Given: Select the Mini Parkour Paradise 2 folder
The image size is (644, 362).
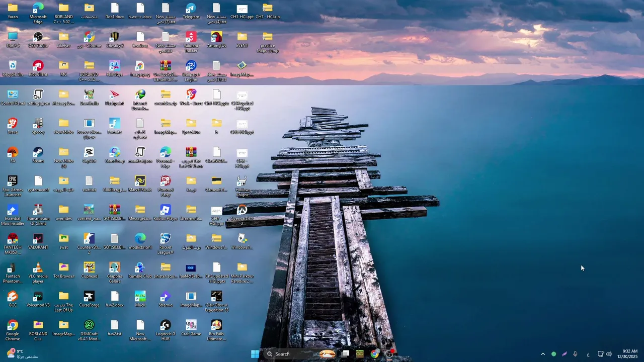Looking at the screenshot, I should [242, 273].
